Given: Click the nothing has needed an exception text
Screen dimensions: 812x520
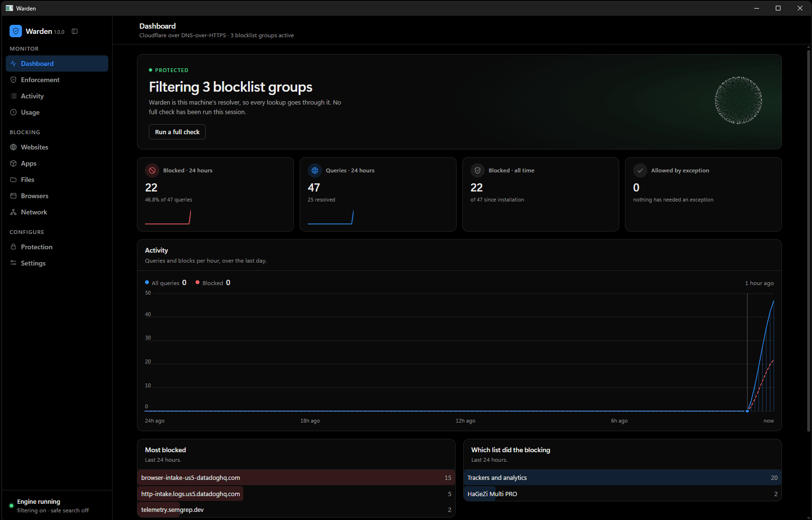Looking at the screenshot, I should coord(673,200).
